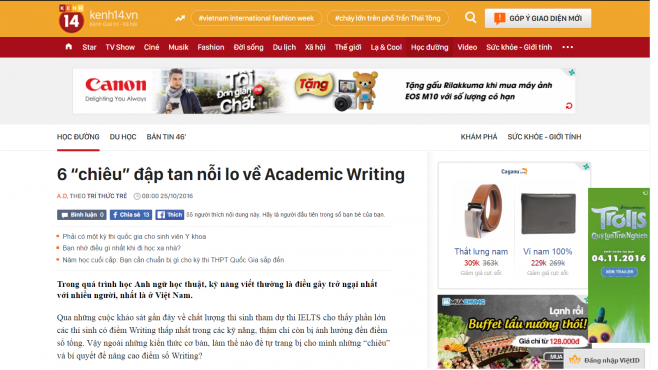Open the Star menu
Image resolution: width=658 pixels, height=370 pixels.
coord(89,47)
